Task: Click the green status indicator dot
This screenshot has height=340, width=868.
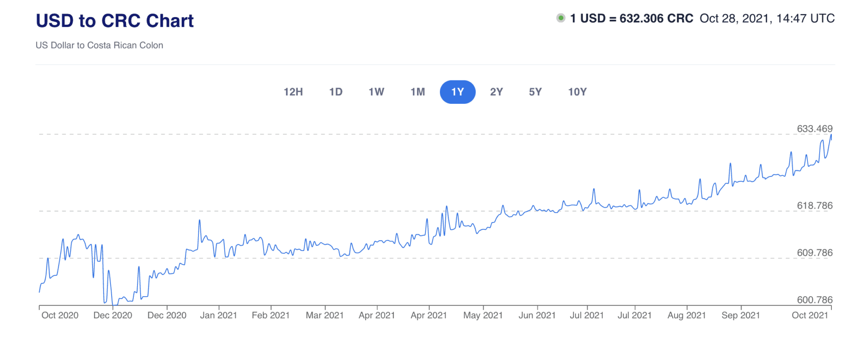Action: [561, 18]
